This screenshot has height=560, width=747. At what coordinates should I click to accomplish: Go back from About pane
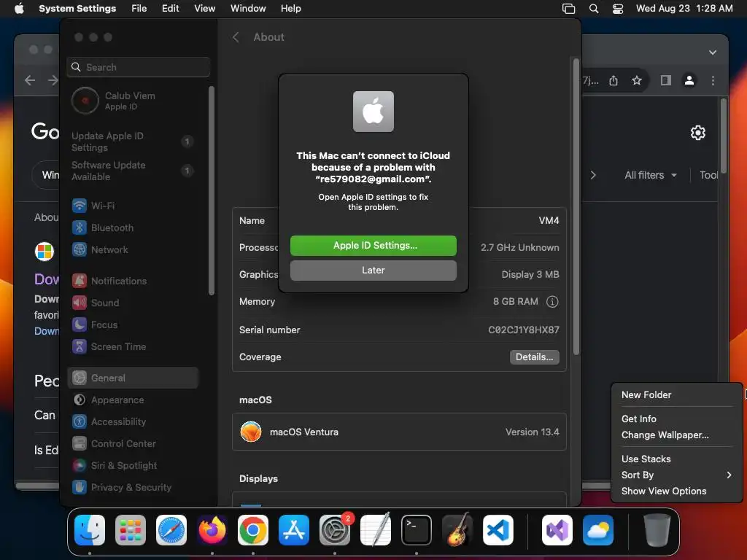(x=236, y=37)
